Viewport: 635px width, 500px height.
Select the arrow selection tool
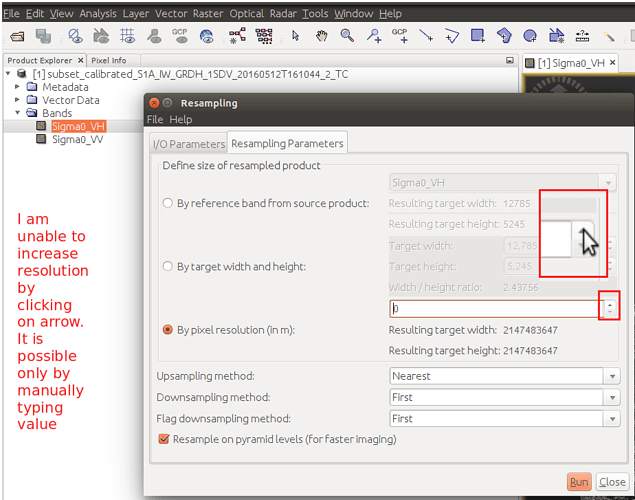[296, 36]
